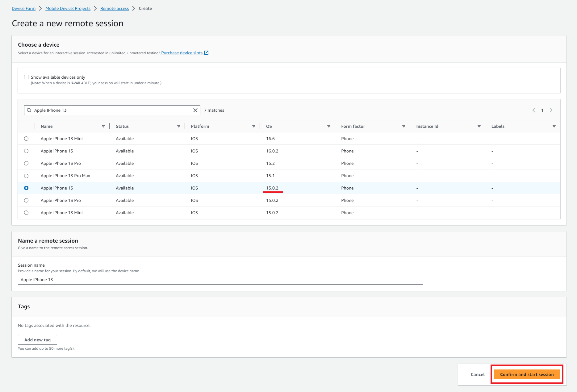The width and height of the screenshot is (577, 392).
Task: Enable Show available devices only checkbox
Action: (26, 77)
